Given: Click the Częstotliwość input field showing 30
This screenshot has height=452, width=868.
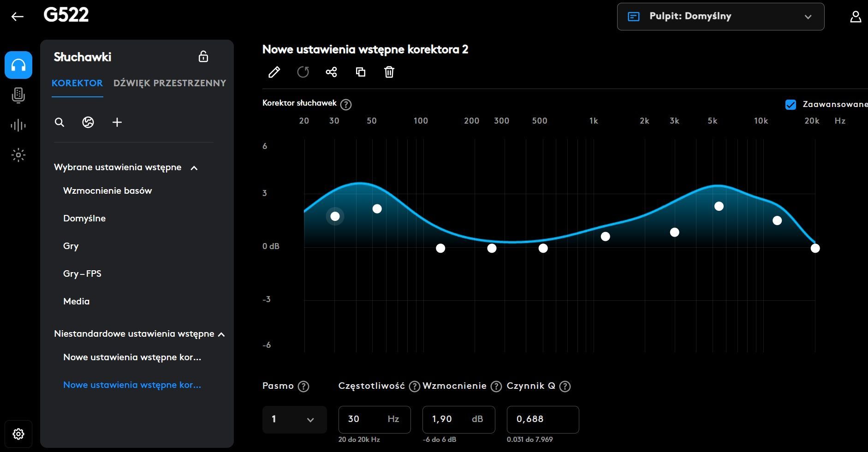Looking at the screenshot, I should (362, 419).
